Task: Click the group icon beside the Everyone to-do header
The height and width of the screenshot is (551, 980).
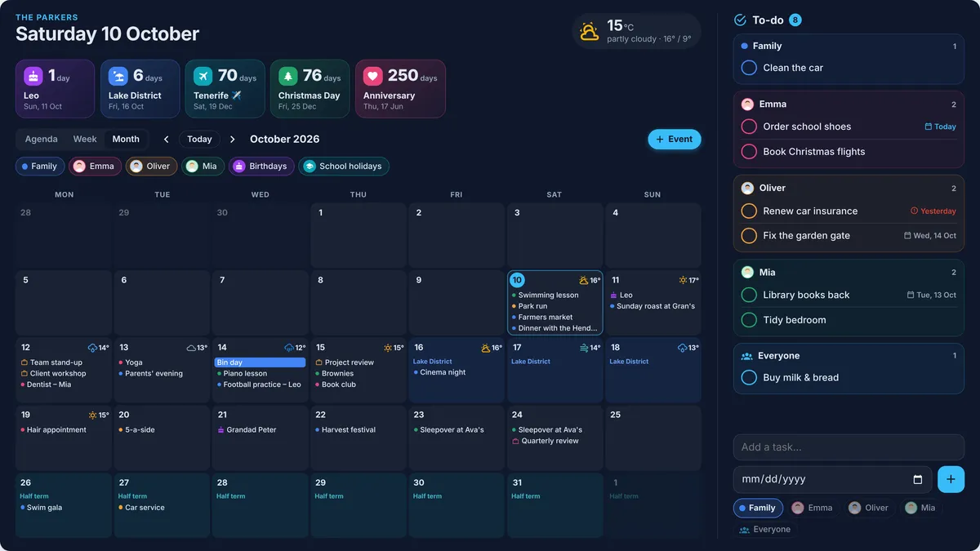Action: (746, 356)
